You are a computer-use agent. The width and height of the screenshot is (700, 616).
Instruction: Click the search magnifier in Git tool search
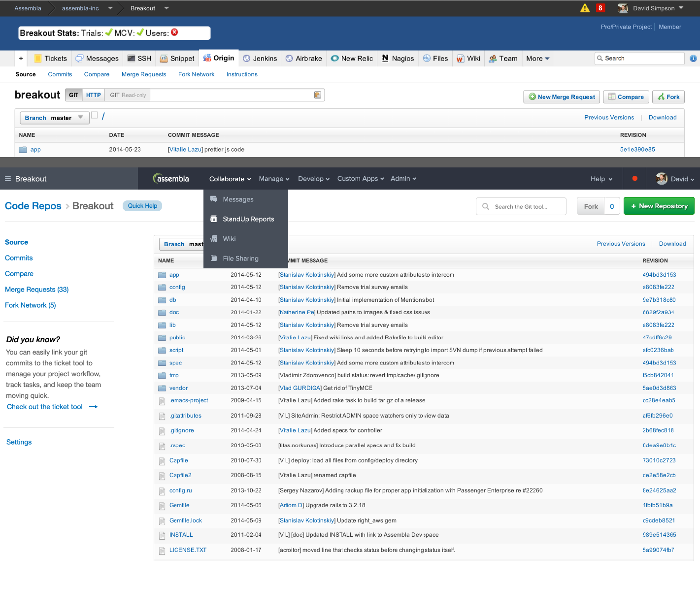coord(486,206)
